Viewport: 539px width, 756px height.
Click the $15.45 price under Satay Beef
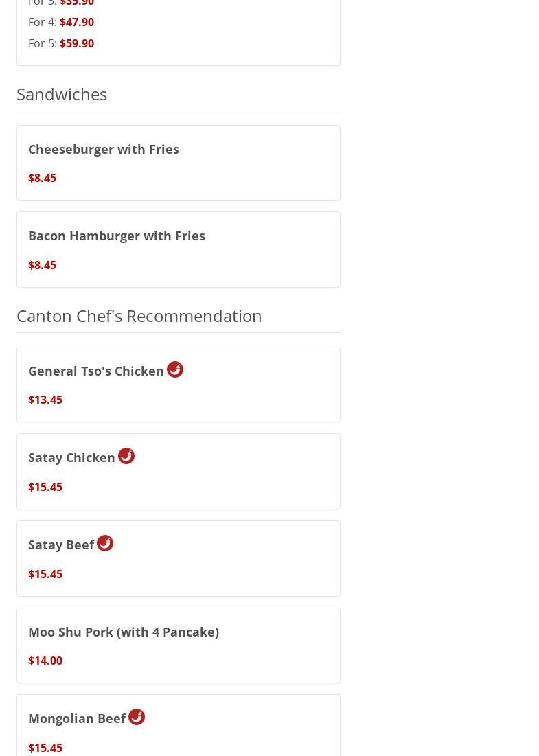45,574
